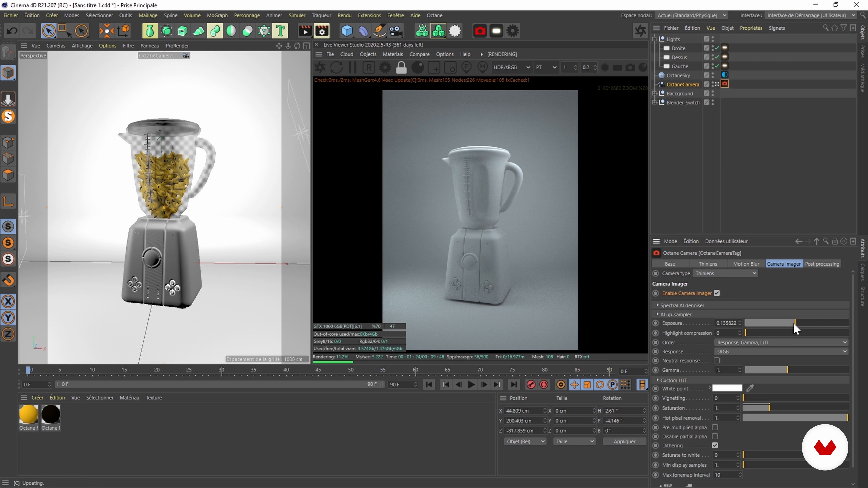The height and width of the screenshot is (488, 868).
Task: Click the MoGraph Text tool icon
Action: (x=280, y=31)
